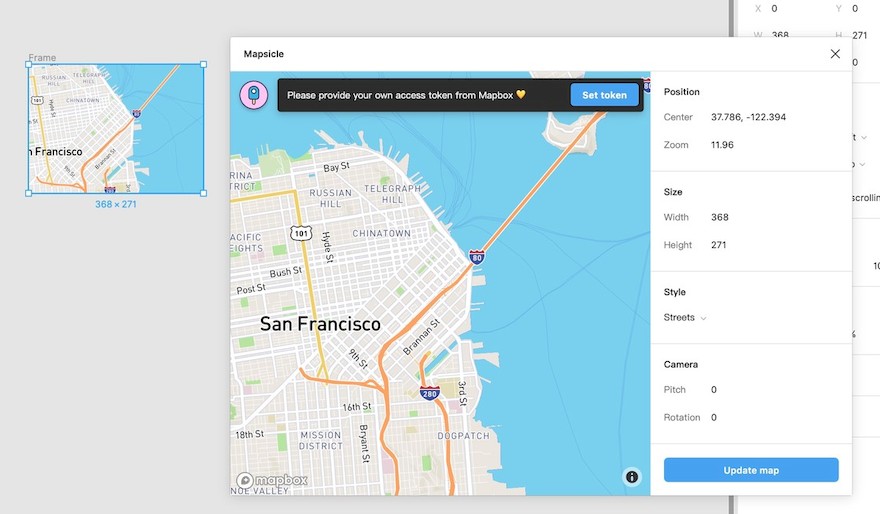Click the Bryant St street label
The width and height of the screenshot is (880, 514).
(x=365, y=443)
